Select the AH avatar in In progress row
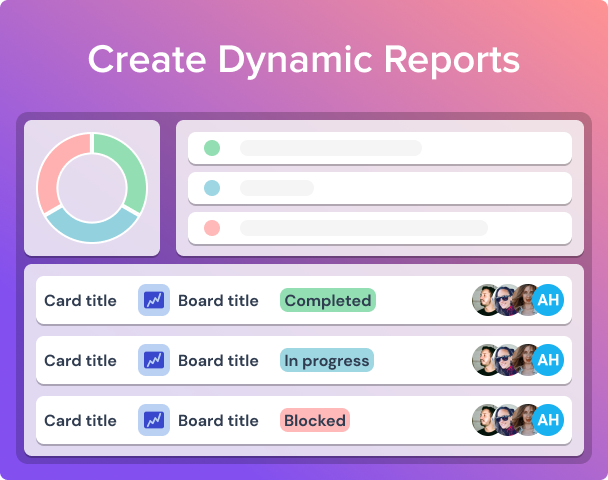Viewport: 608px width, 480px height. 548,360
